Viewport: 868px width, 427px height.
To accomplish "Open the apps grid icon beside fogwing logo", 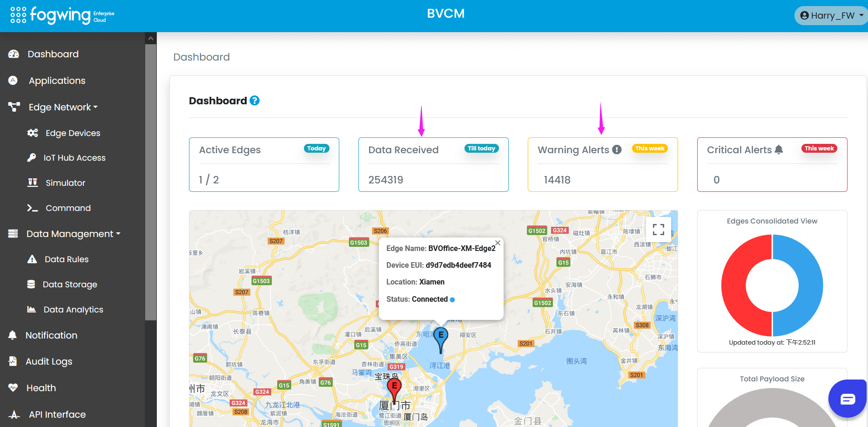I will 18,15.
